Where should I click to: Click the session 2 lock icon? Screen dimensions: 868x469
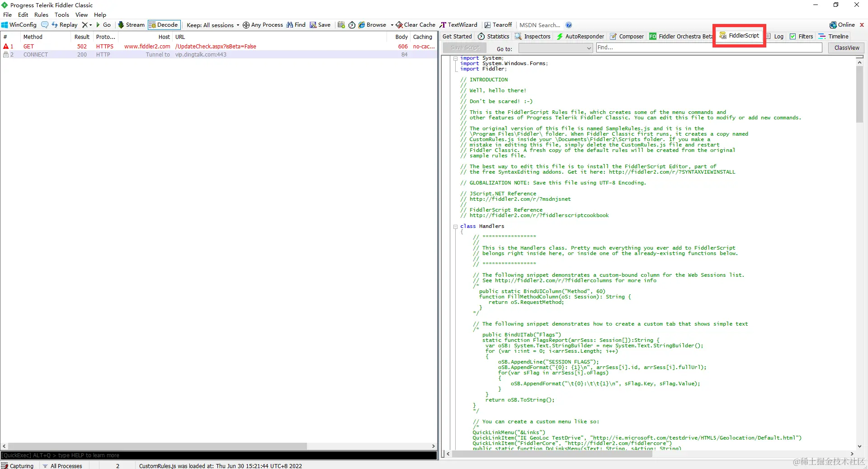point(6,55)
